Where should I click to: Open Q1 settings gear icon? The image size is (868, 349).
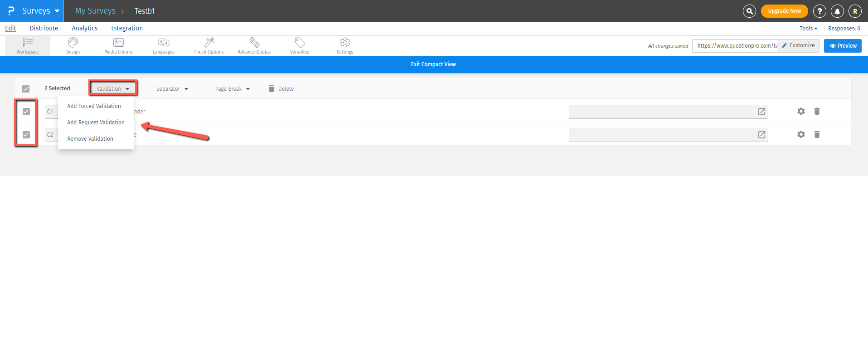(x=801, y=111)
